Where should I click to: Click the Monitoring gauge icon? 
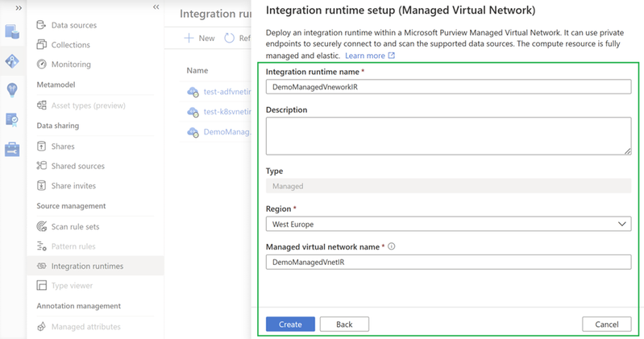coord(41,64)
